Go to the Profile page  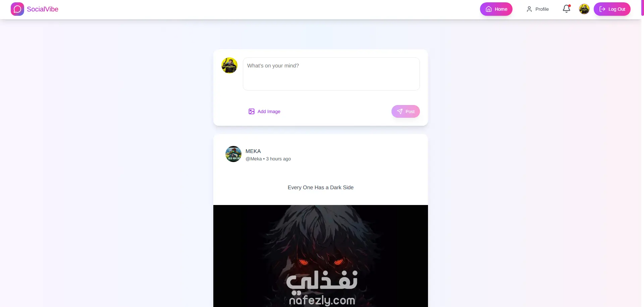pos(538,9)
